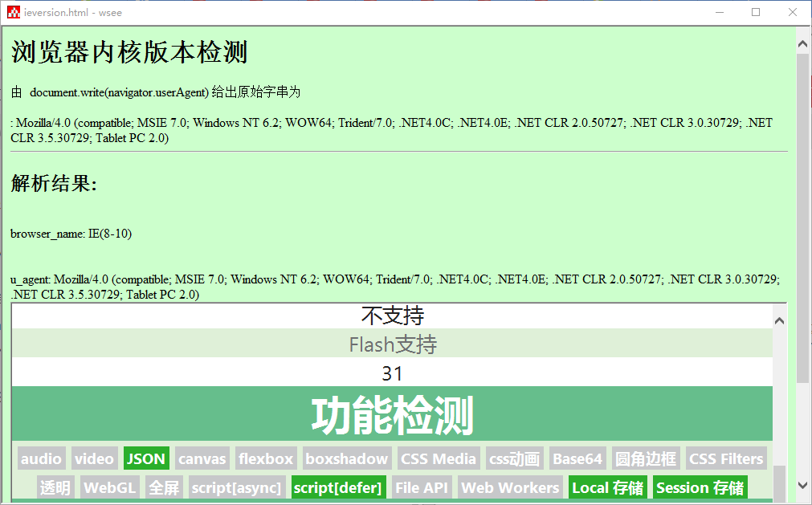Select the 全屏 feature badge
Screen dimensions: 812x505
tap(163, 487)
